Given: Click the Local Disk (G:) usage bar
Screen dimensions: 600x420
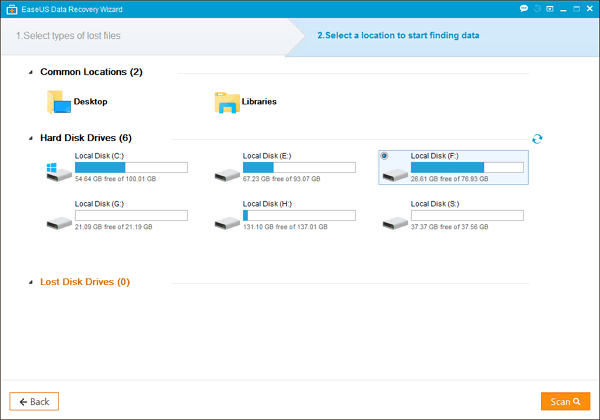Looking at the screenshot, I should coord(131,215).
